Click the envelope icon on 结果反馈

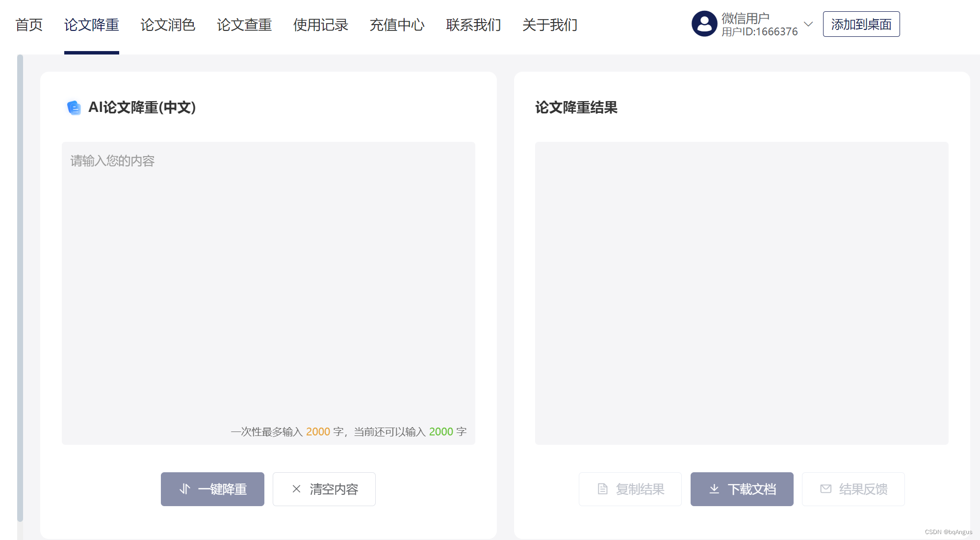tap(825, 489)
